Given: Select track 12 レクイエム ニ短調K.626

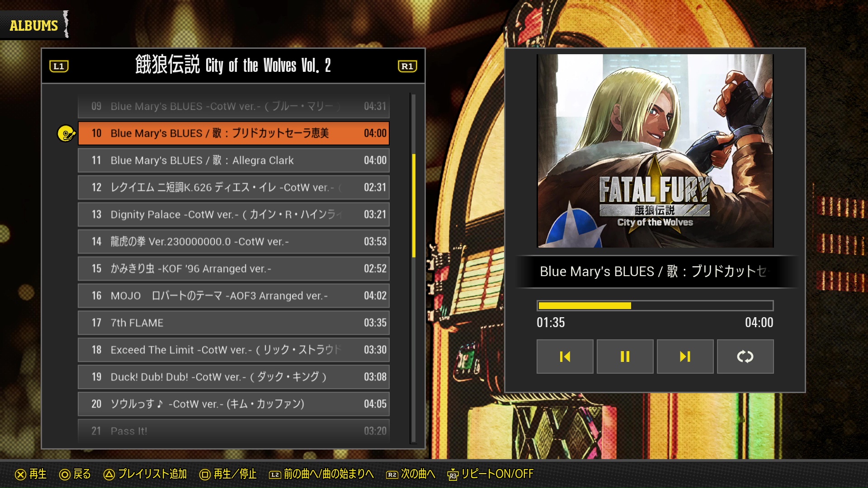Looking at the screenshot, I should (x=234, y=188).
